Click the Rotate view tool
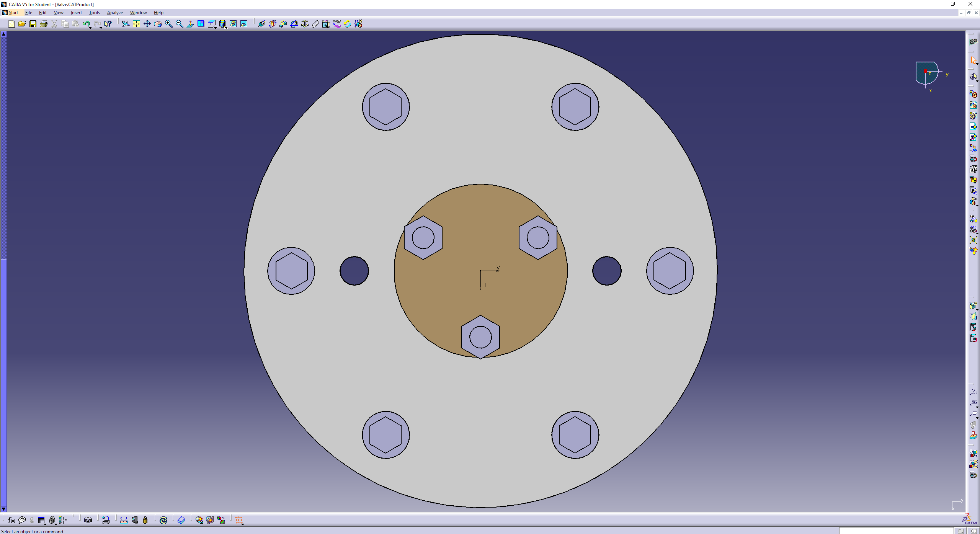The height and width of the screenshot is (534, 980). (158, 24)
